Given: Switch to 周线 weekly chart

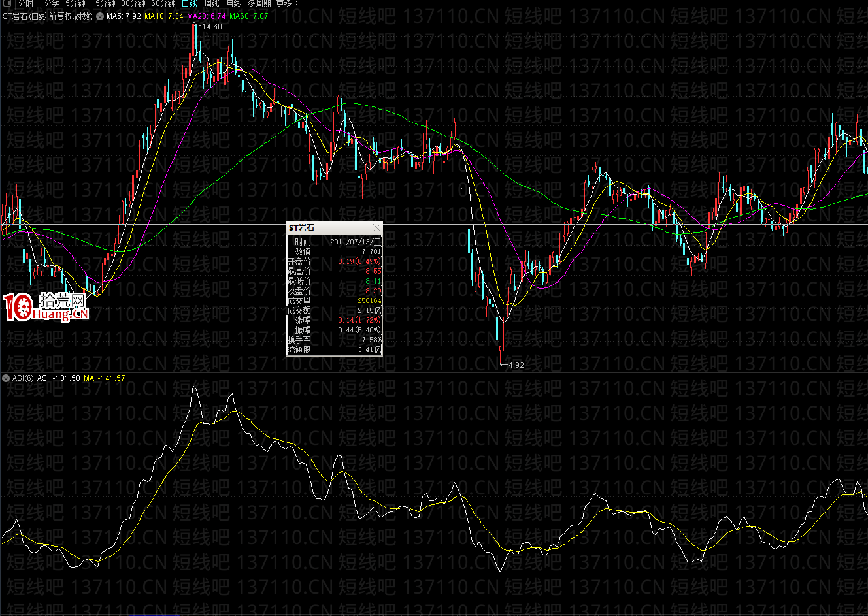Looking at the screenshot, I should pyautogui.click(x=211, y=4).
